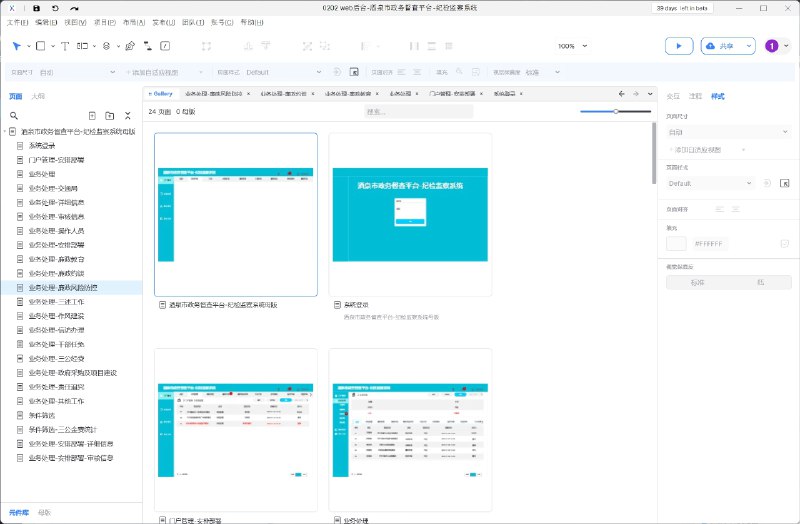Viewport: 800px width, 524px height.
Task: Open the purple account avatar
Action: 771,46
